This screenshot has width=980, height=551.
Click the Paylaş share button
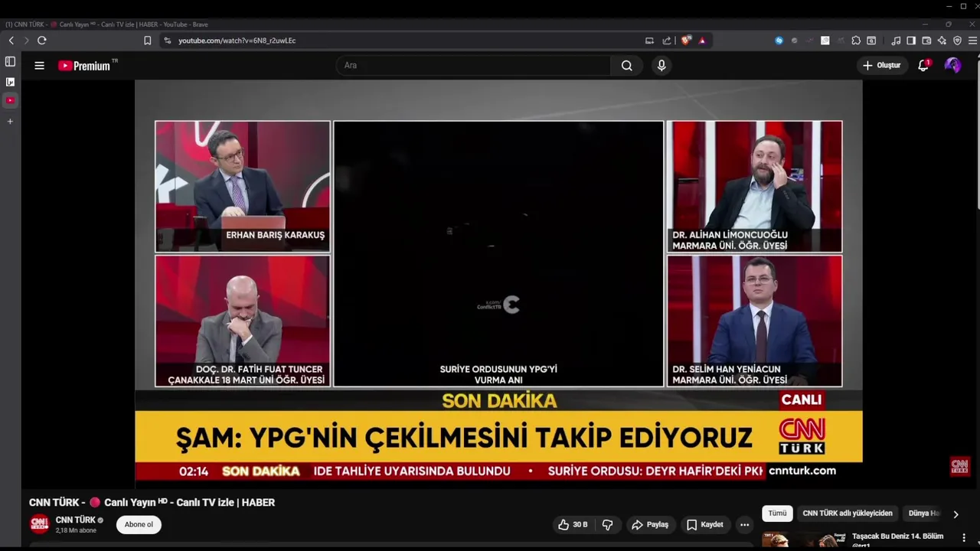(650, 524)
